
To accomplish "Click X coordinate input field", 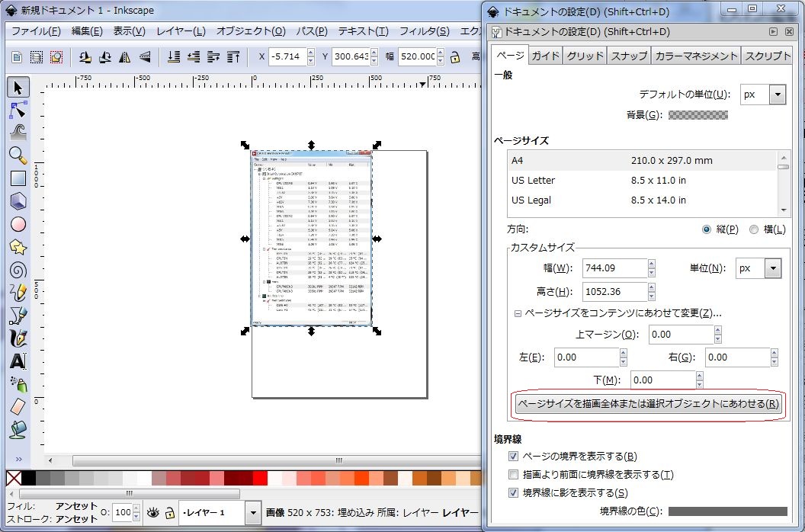I will (287, 56).
